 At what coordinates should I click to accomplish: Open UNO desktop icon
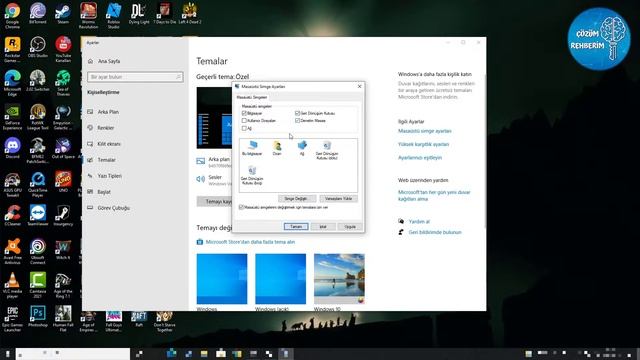63,182
